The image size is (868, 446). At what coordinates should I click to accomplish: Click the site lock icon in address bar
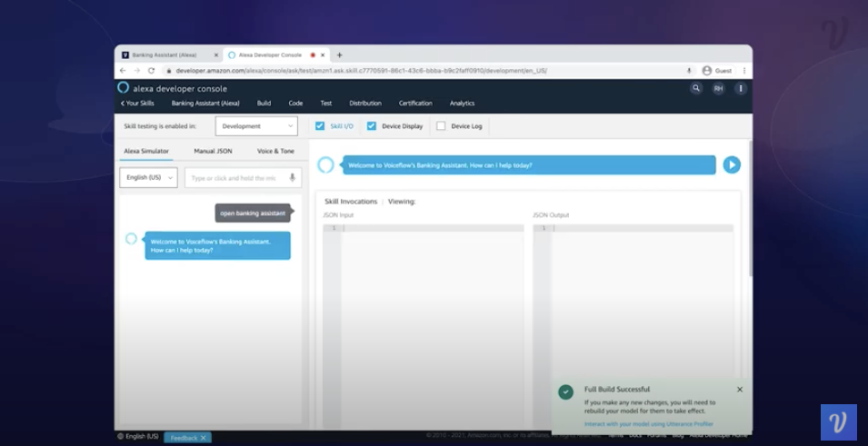tap(168, 71)
